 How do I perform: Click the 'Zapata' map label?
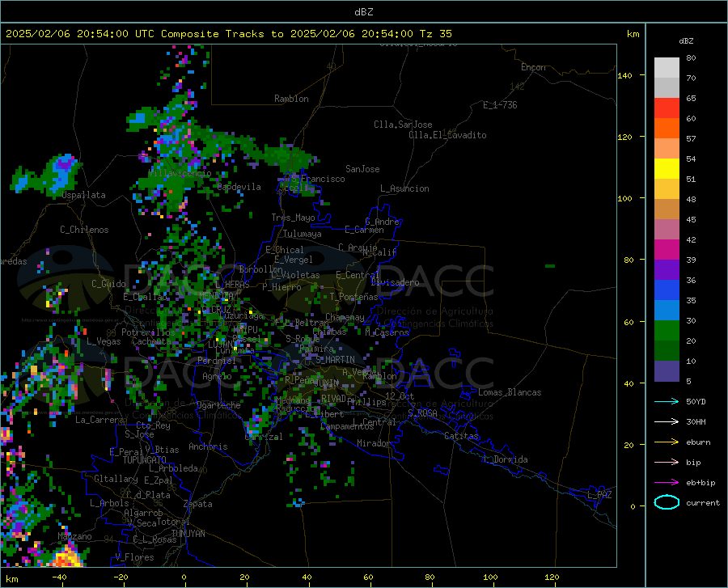(198, 504)
